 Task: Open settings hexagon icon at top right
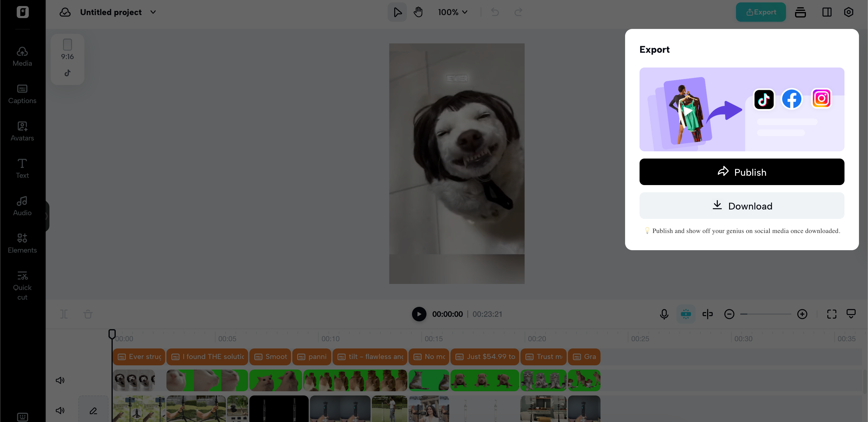[x=848, y=12]
